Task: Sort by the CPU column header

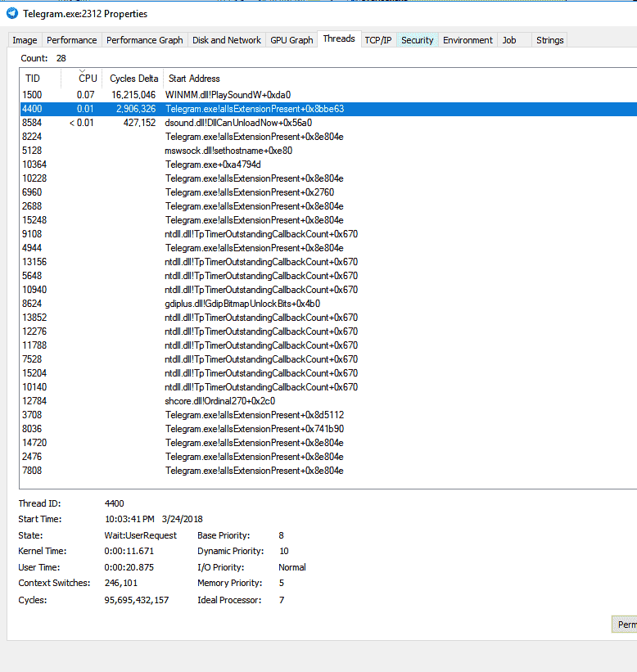Action: (x=81, y=79)
